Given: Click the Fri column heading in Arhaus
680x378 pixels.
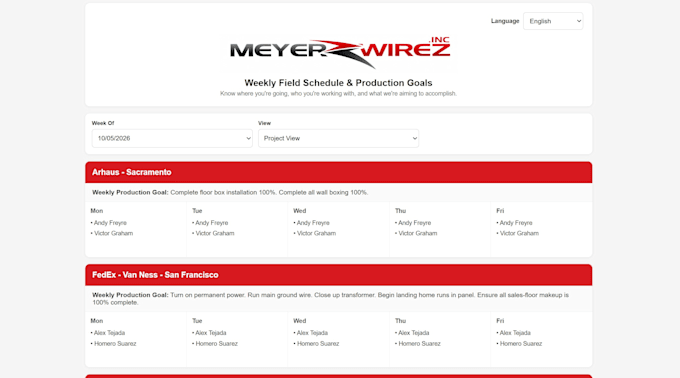Looking at the screenshot, I should pos(500,211).
